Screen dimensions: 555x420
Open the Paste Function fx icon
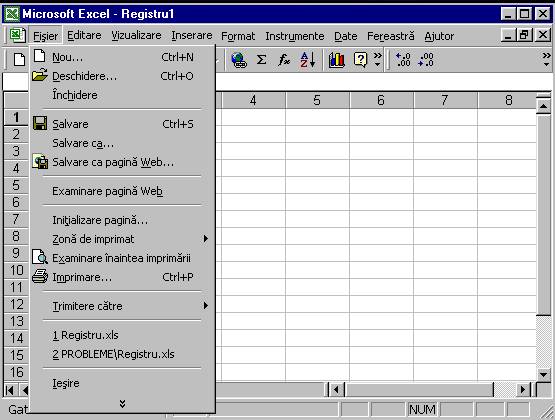coord(284,60)
